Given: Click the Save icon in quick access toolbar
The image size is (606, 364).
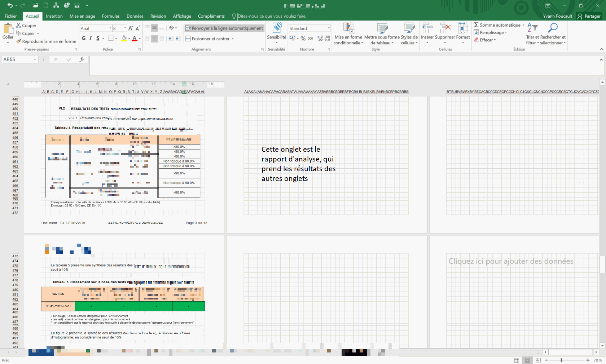Looking at the screenshot, I should (77, 5).
